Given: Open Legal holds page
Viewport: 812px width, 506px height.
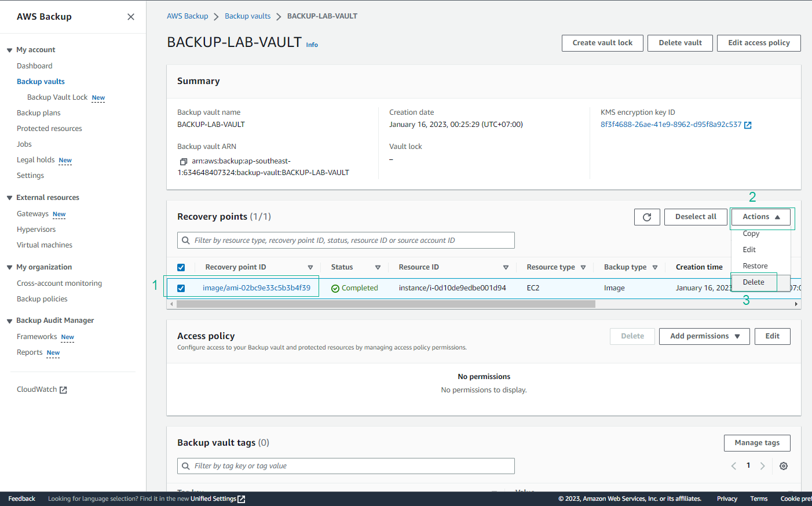Looking at the screenshot, I should (35, 160).
